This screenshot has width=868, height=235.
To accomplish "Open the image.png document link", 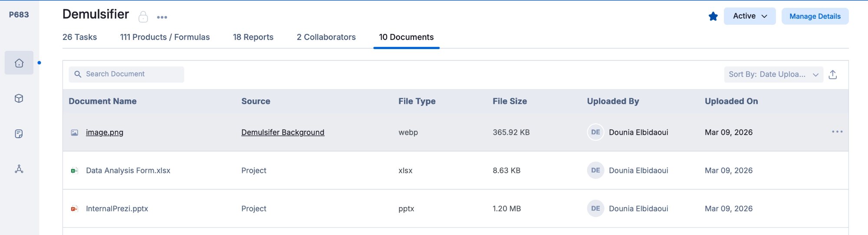I will click(x=105, y=132).
